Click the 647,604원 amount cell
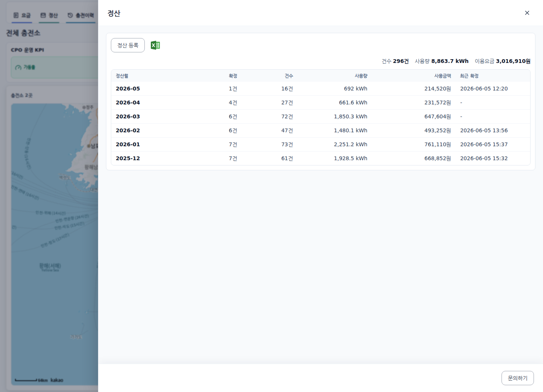 tap(438, 116)
